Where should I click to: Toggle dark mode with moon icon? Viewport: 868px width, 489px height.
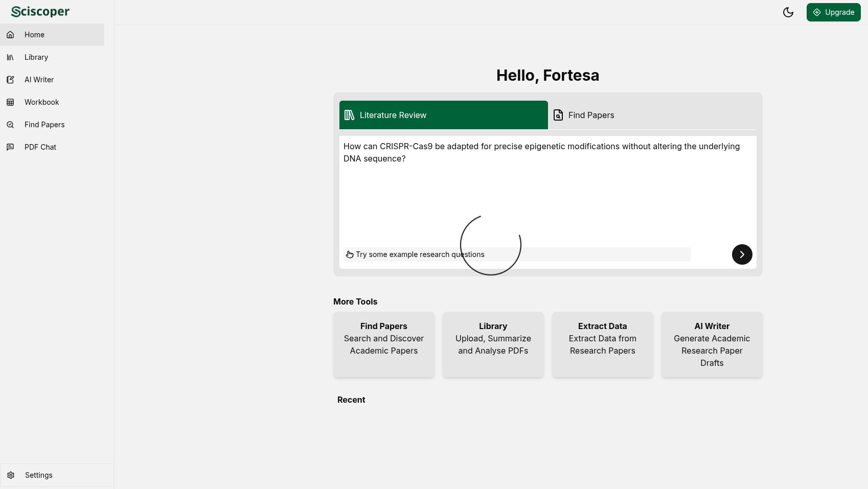point(788,12)
